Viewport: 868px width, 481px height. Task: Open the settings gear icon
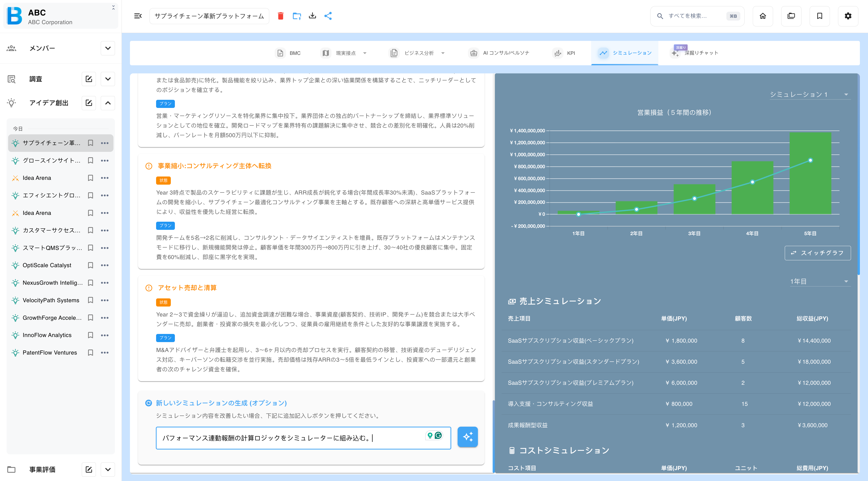848,16
